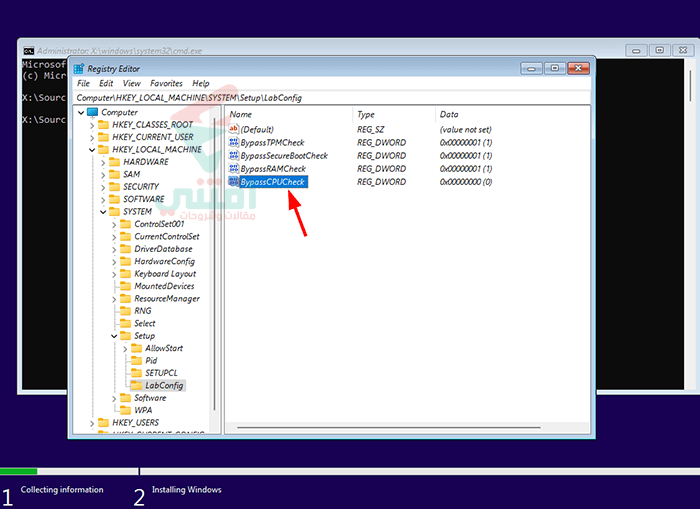Expand the AllowStart key

coord(125,349)
